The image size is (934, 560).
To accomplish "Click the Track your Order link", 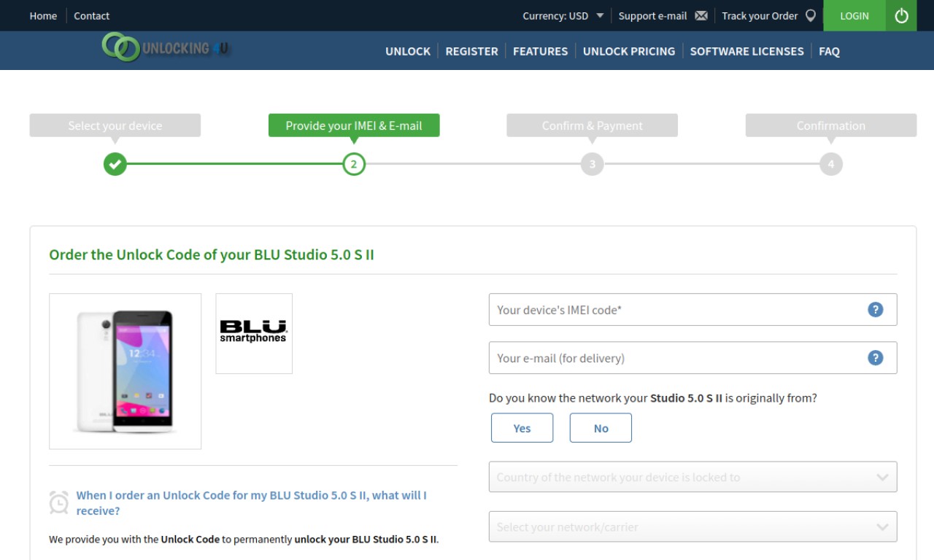I will pyautogui.click(x=760, y=15).
